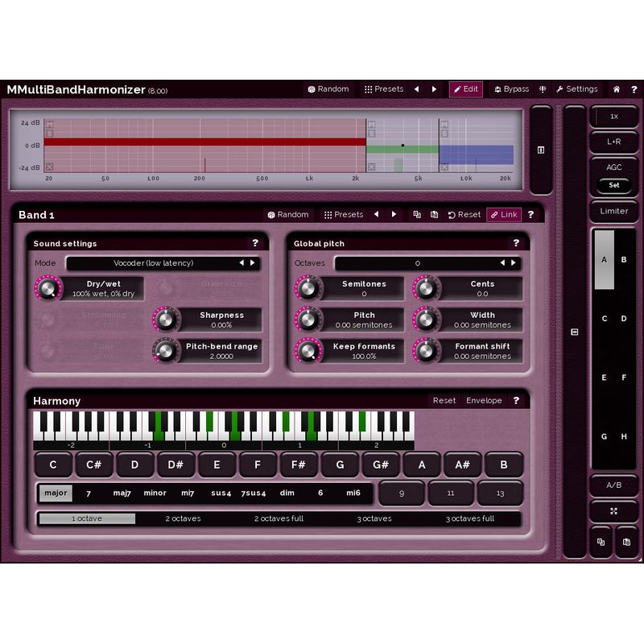Click the Band 1 Reset button
Image resolution: width=644 pixels, height=644 pixels.
tap(464, 214)
